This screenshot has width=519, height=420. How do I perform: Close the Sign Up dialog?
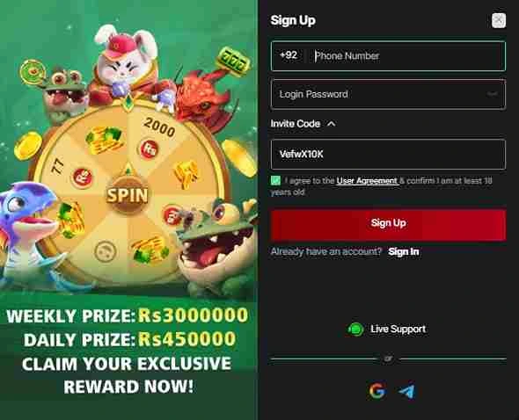[x=499, y=20]
